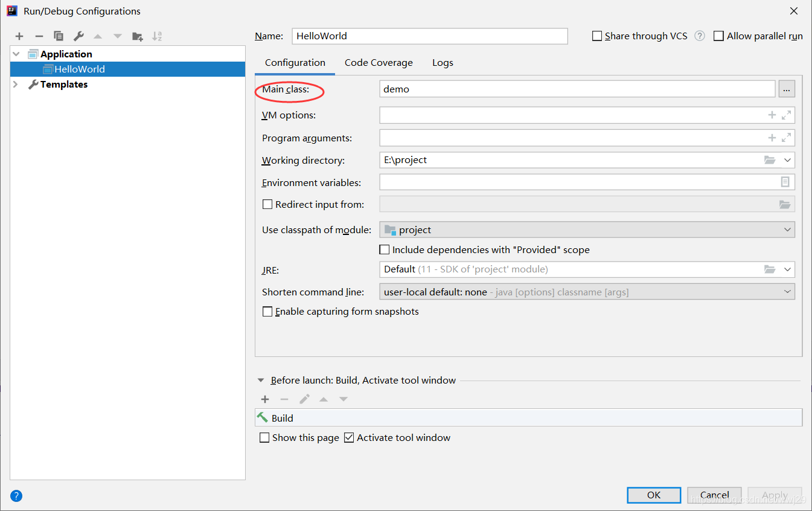Screen dimensions: 812x511
Task: Enable Allow parallel run
Action: click(x=718, y=36)
